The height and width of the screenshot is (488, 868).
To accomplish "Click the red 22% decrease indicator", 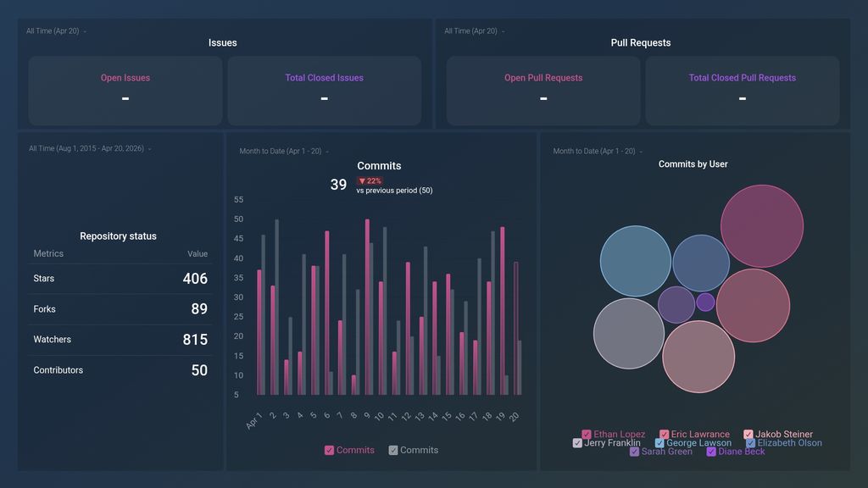I will (370, 180).
